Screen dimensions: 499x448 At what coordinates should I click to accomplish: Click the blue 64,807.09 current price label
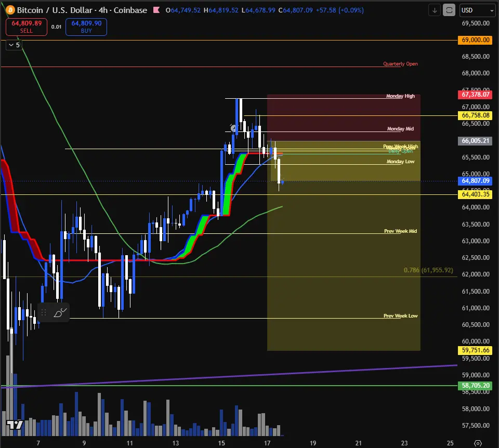(475, 181)
